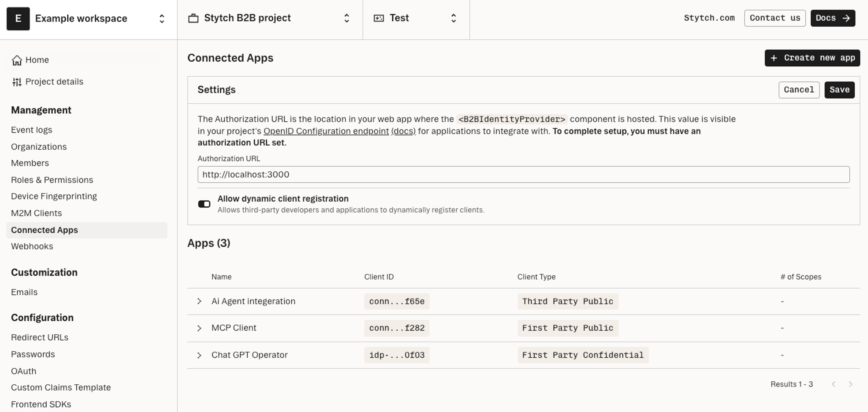Click the plus icon in Create new app
This screenshot has height=412, width=868.
pos(774,58)
